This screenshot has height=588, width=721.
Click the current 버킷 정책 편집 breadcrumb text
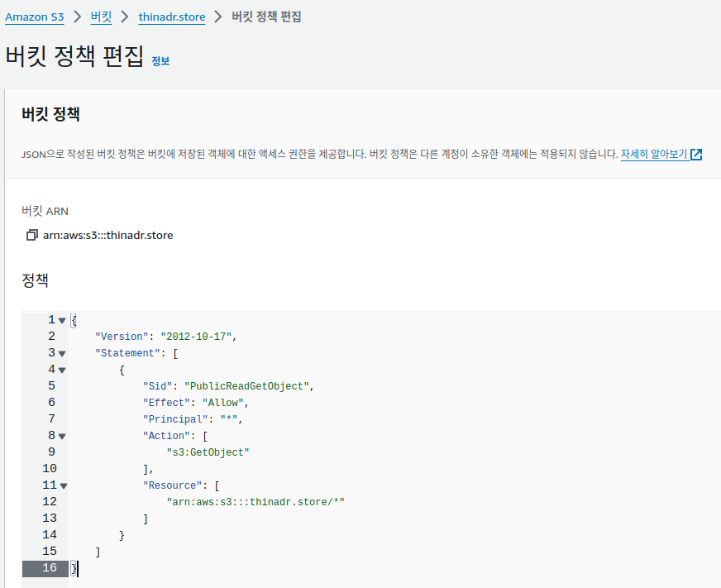[x=267, y=17]
